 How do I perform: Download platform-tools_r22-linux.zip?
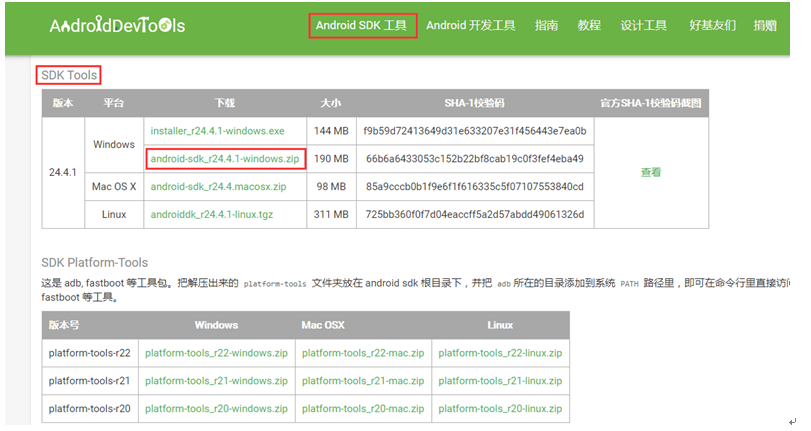coord(500,353)
